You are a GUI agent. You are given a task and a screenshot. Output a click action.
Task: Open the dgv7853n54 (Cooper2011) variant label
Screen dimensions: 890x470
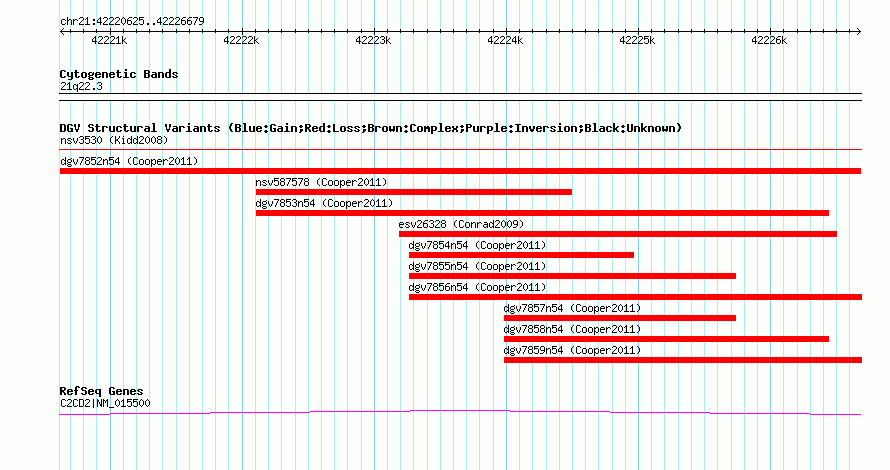click(324, 203)
